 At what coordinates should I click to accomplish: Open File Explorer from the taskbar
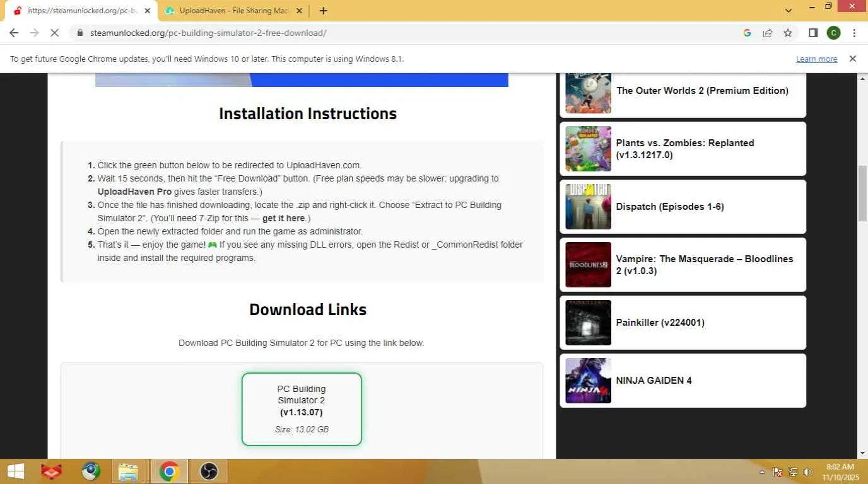pos(129,471)
